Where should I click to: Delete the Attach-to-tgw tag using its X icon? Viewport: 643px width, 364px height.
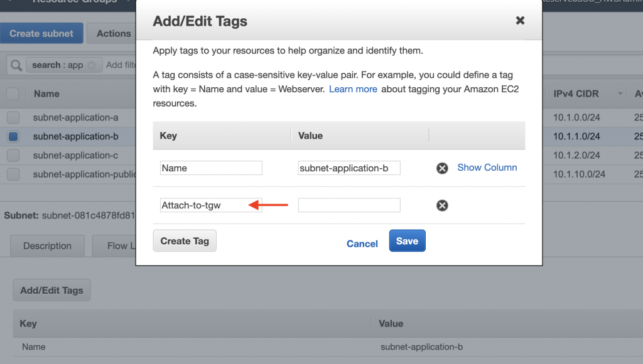pyautogui.click(x=442, y=205)
